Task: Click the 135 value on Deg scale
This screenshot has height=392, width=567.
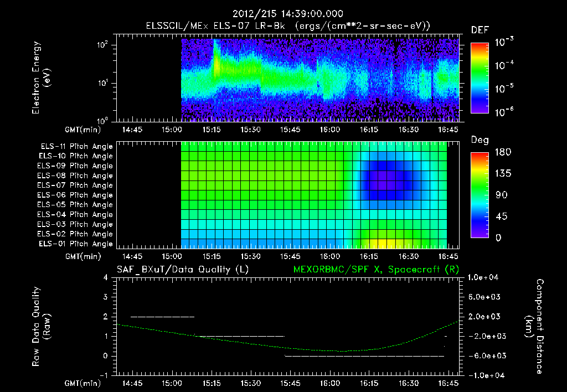Action: point(503,174)
